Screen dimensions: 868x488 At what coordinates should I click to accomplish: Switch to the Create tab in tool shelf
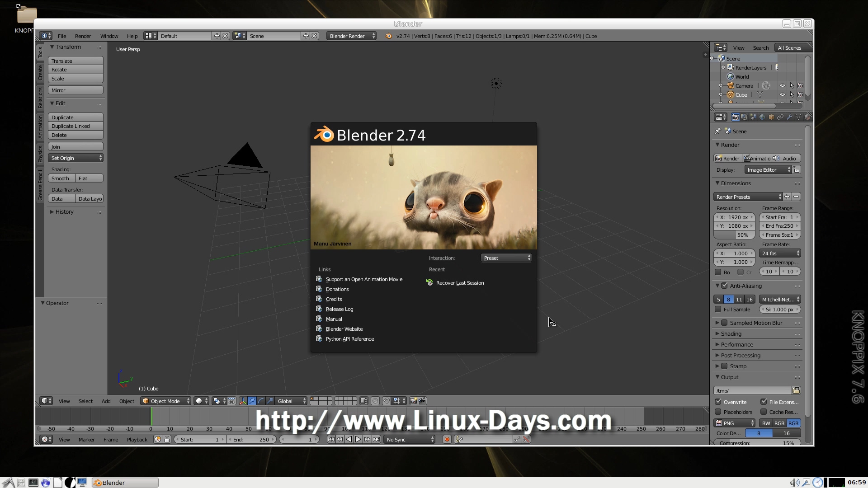pyautogui.click(x=40, y=73)
